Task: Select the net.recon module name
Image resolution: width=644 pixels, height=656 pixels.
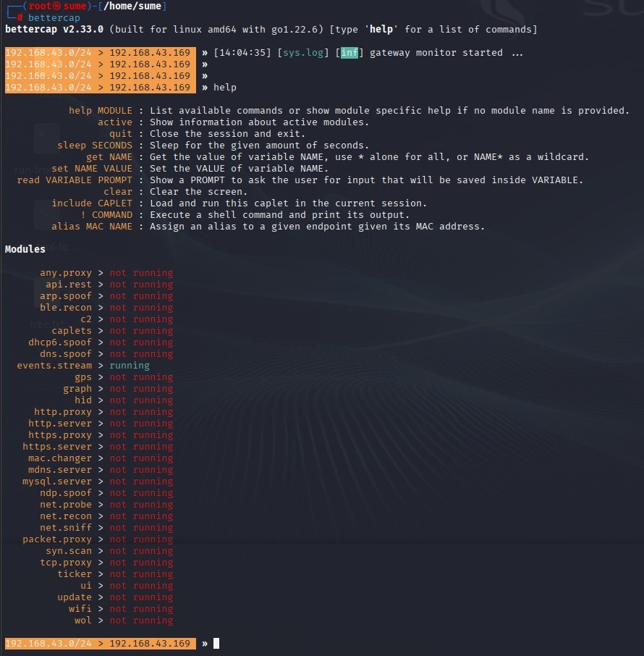Action: pyautogui.click(x=66, y=516)
